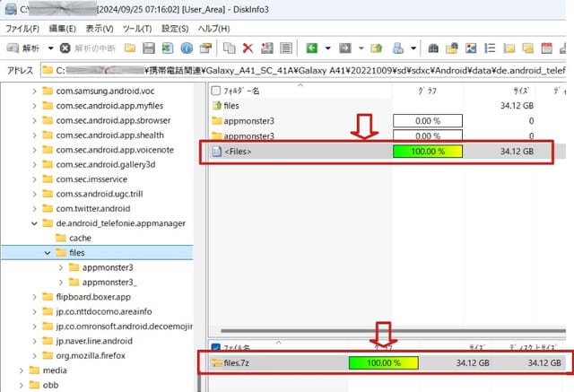The width and height of the screenshot is (574, 392).
Task: Collapse the de.android_telefonie.appmanager folder
Action: (x=35, y=222)
